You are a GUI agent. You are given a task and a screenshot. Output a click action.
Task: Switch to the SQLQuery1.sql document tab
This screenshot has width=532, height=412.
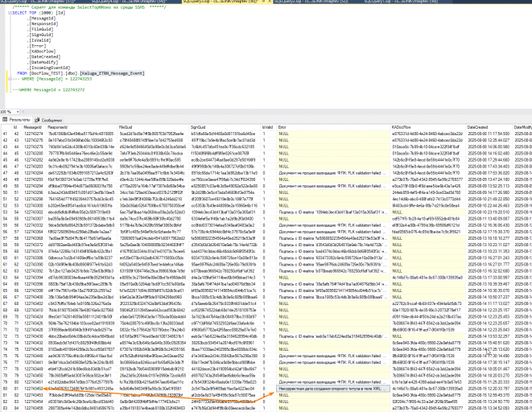click(x=400, y=2)
